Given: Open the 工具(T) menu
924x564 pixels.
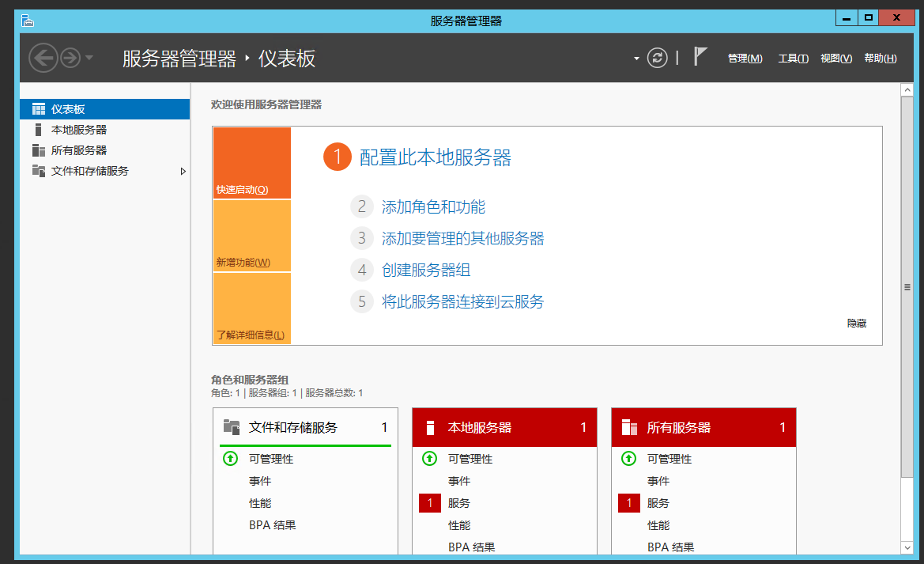Looking at the screenshot, I should pos(793,59).
